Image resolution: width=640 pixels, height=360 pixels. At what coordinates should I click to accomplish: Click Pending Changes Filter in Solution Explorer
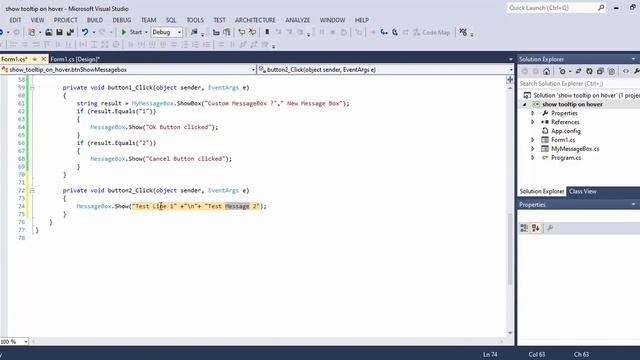562,71
